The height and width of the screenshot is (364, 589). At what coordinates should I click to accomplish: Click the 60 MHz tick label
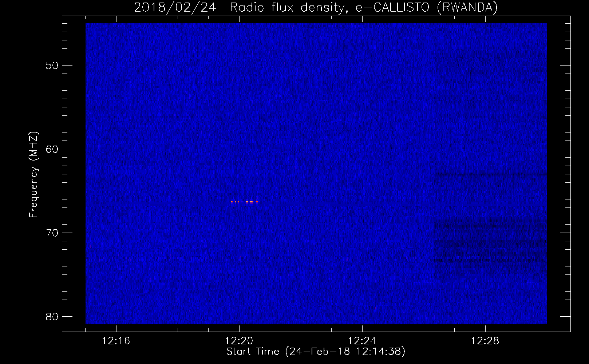coord(52,149)
